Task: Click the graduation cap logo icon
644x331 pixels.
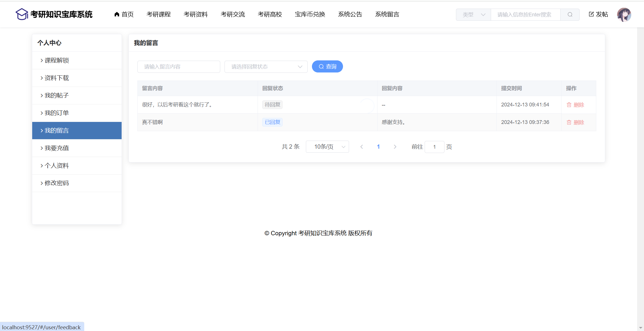Action: pyautogui.click(x=22, y=14)
